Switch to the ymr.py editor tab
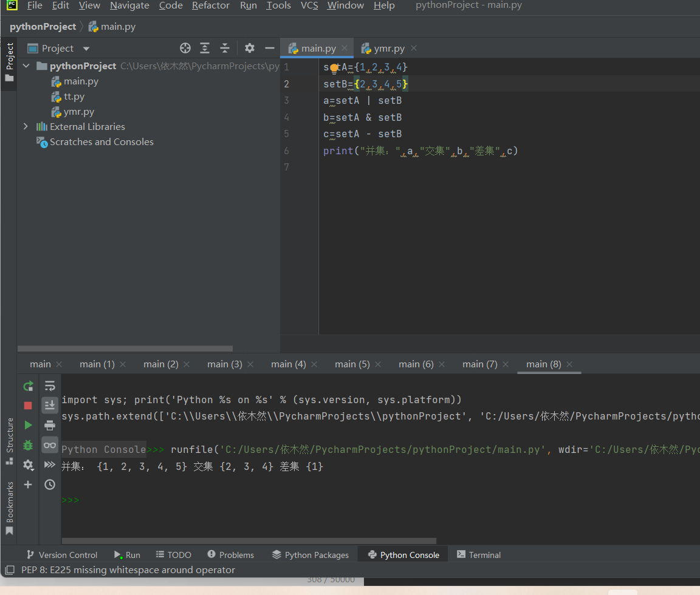The image size is (700, 595). coord(389,49)
